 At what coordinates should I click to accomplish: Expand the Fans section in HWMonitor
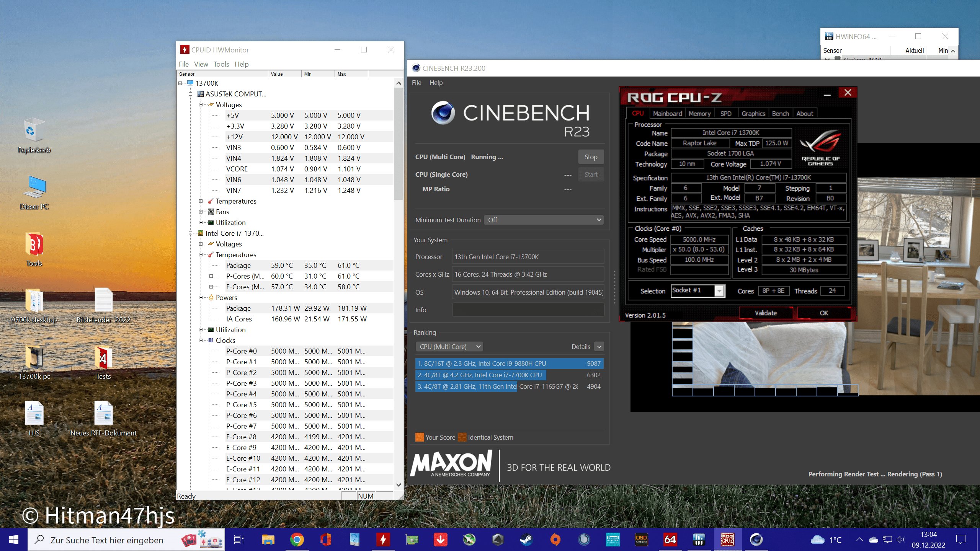(x=201, y=212)
